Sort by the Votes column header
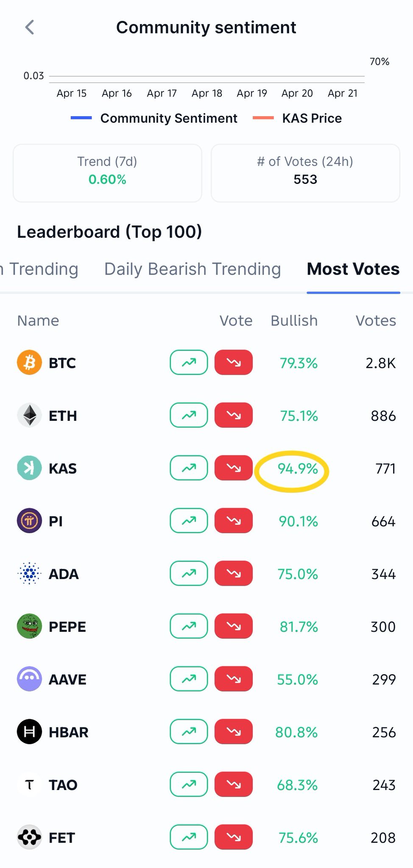Screen dimensions: 413x868 (376, 321)
